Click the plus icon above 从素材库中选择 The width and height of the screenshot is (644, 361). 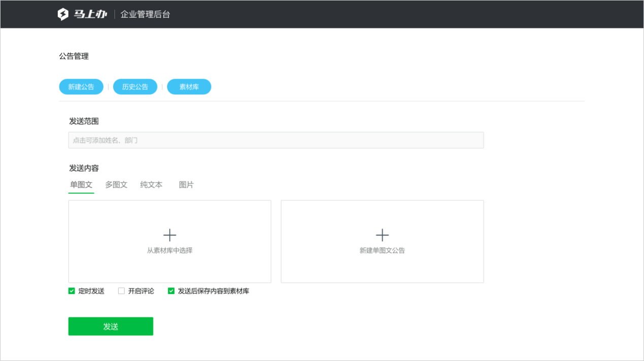(170, 235)
